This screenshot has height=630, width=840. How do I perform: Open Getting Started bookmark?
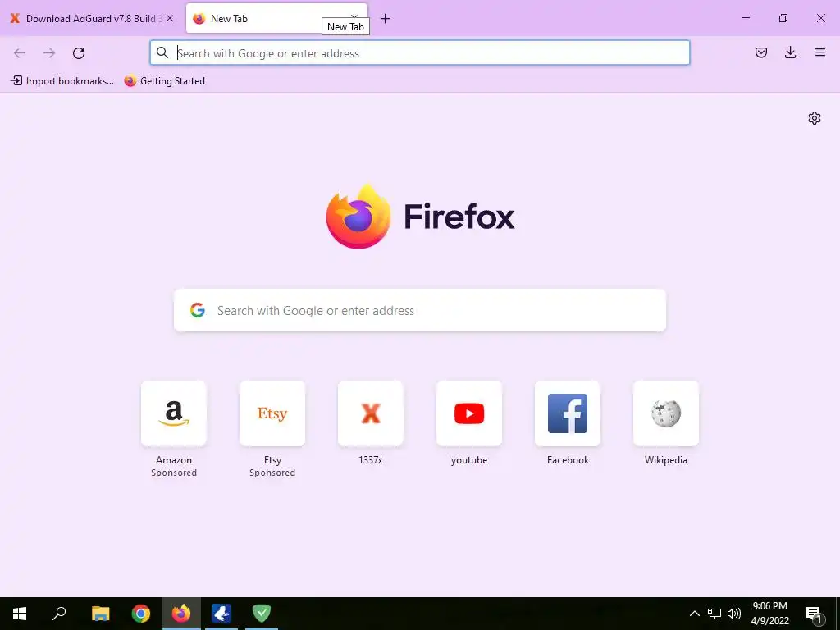164,81
